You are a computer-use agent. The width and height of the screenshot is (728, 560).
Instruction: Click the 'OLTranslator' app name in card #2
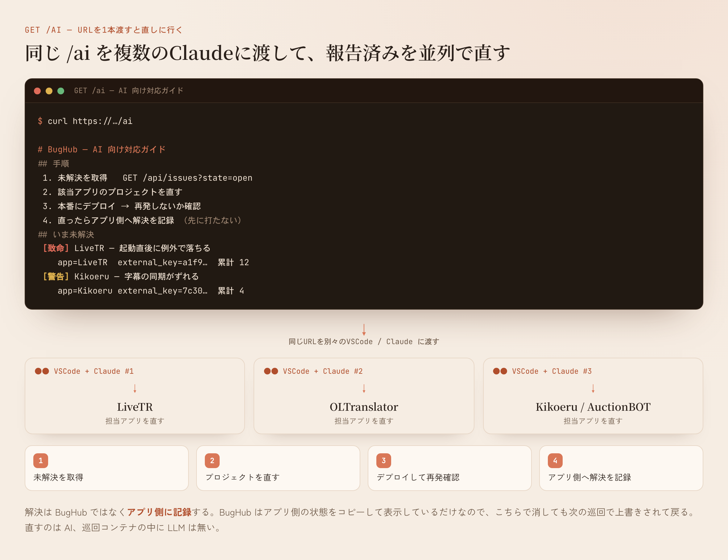pyautogui.click(x=364, y=407)
